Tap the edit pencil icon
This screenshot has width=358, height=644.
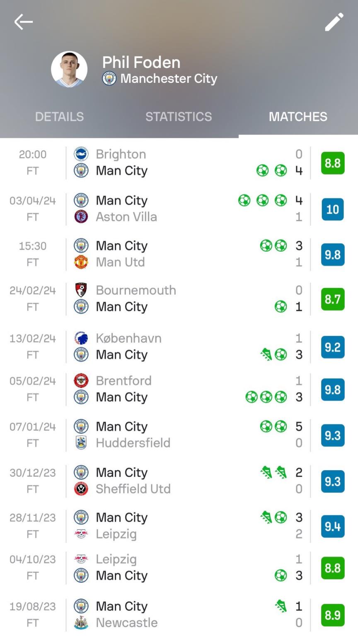pos(334,22)
